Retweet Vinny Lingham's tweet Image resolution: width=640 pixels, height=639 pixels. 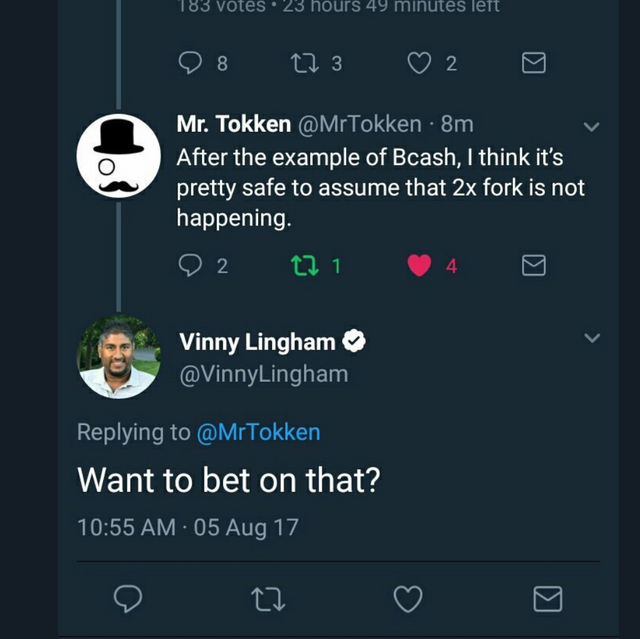click(267, 599)
